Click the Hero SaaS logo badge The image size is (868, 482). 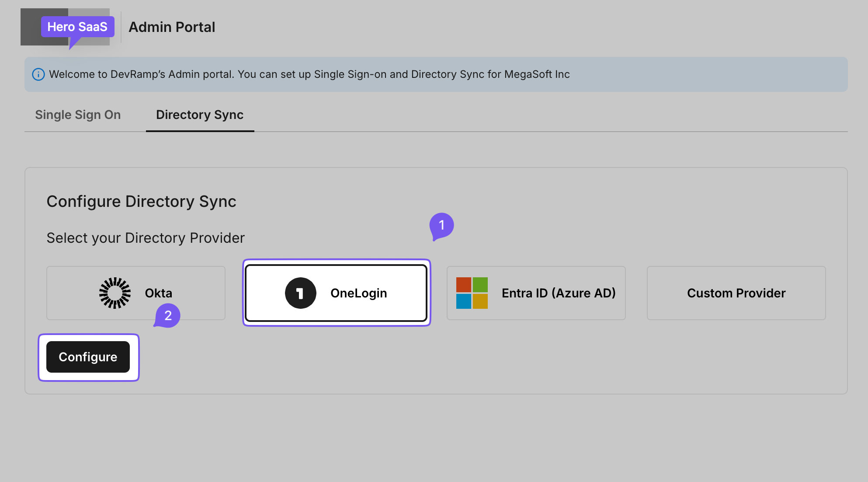[77, 27]
